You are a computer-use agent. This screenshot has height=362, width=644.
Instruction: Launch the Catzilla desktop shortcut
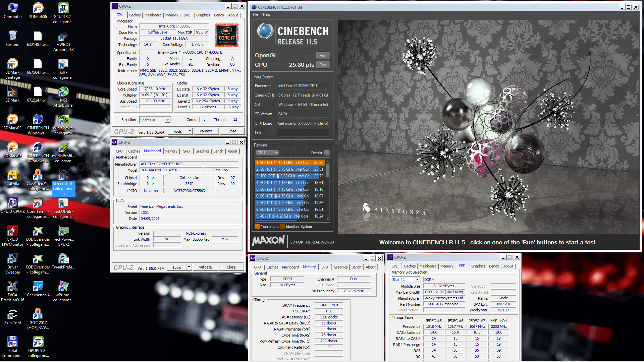click(13, 178)
